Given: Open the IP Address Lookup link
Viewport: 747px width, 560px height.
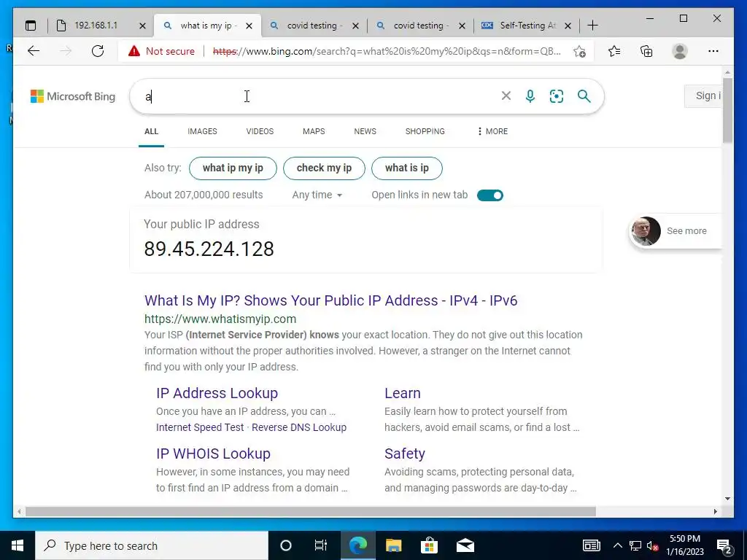Looking at the screenshot, I should click(x=217, y=393).
